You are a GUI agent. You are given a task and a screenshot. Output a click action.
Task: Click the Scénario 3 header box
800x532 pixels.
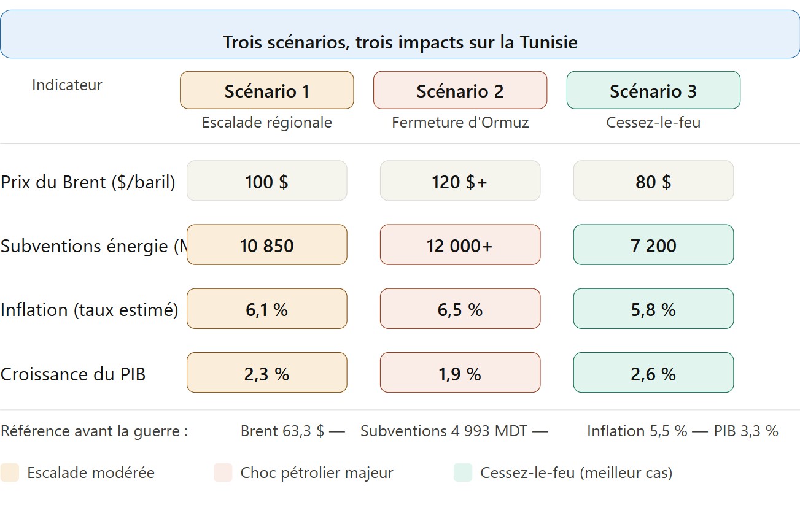click(x=653, y=90)
